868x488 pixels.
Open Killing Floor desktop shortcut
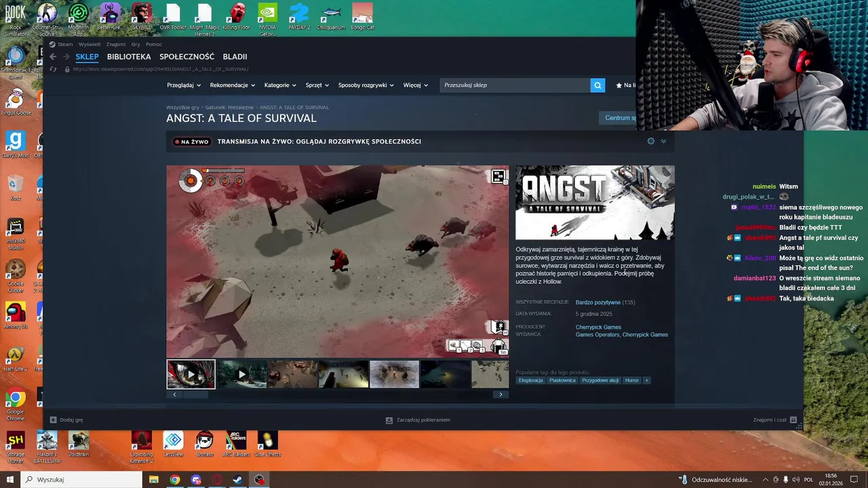click(x=237, y=16)
